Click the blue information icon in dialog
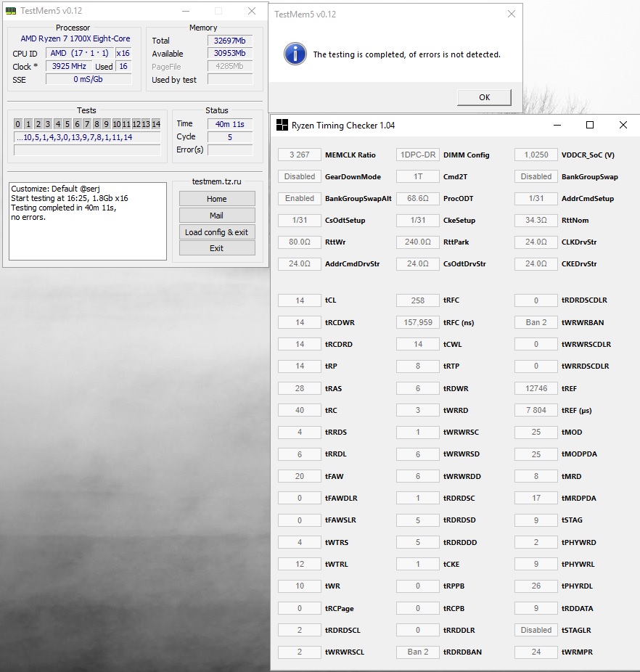640x672 pixels. (x=295, y=54)
